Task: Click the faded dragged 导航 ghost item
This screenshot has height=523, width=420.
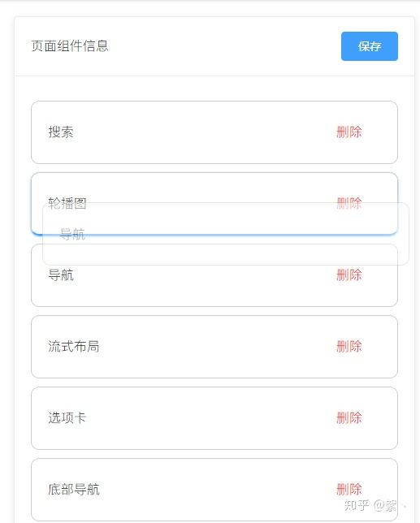Action: [x=226, y=234]
